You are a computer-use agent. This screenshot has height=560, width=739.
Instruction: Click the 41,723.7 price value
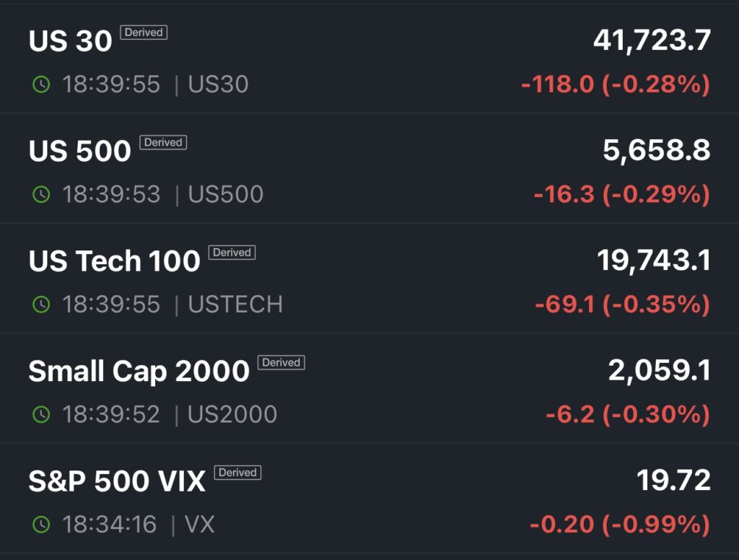(652, 40)
